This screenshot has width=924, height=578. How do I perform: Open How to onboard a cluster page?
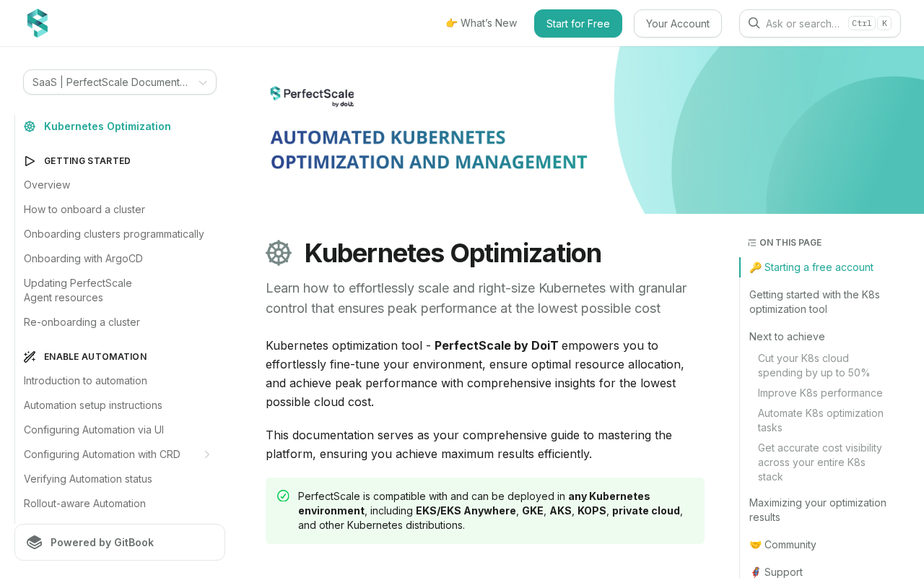84,210
